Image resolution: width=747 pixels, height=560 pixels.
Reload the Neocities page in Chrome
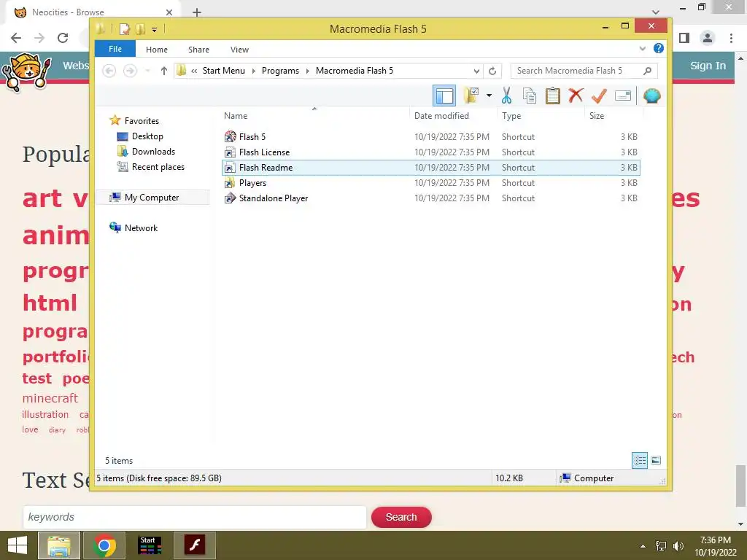point(63,38)
